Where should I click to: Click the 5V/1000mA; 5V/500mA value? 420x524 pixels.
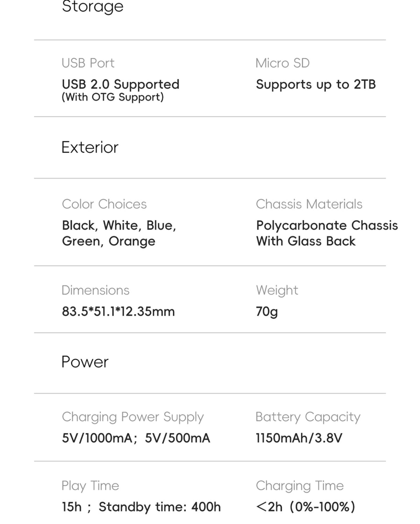pyautogui.click(x=136, y=438)
